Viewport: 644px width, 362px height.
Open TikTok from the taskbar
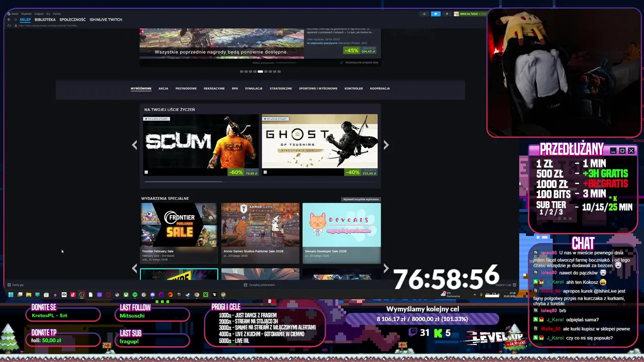point(73,295)
